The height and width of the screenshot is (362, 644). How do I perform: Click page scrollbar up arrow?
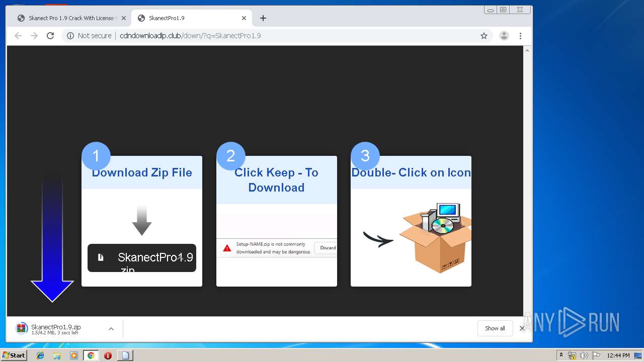pyautogui.click(x=527, y=50)
